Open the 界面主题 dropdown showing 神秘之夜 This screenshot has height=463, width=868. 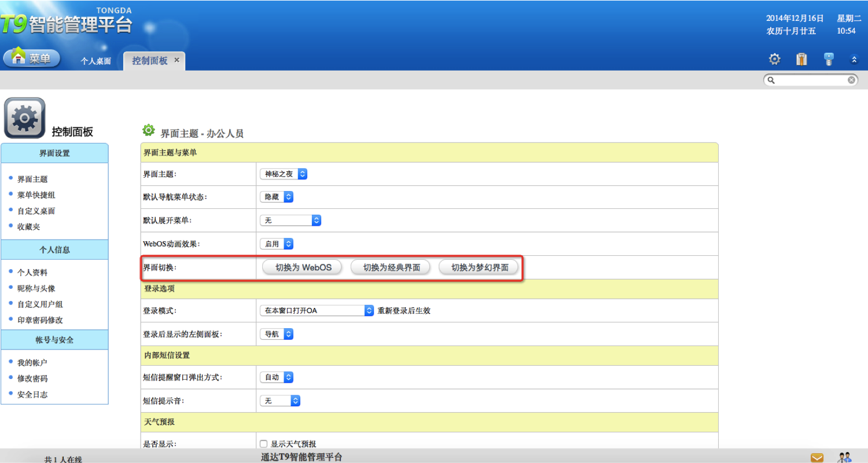[x=284, y=174]
